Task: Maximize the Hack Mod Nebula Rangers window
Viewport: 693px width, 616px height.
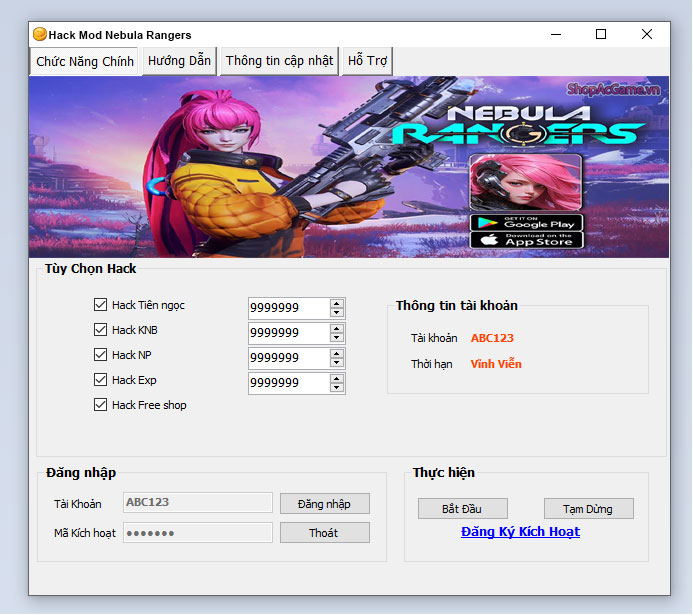Action: (601, 34)
